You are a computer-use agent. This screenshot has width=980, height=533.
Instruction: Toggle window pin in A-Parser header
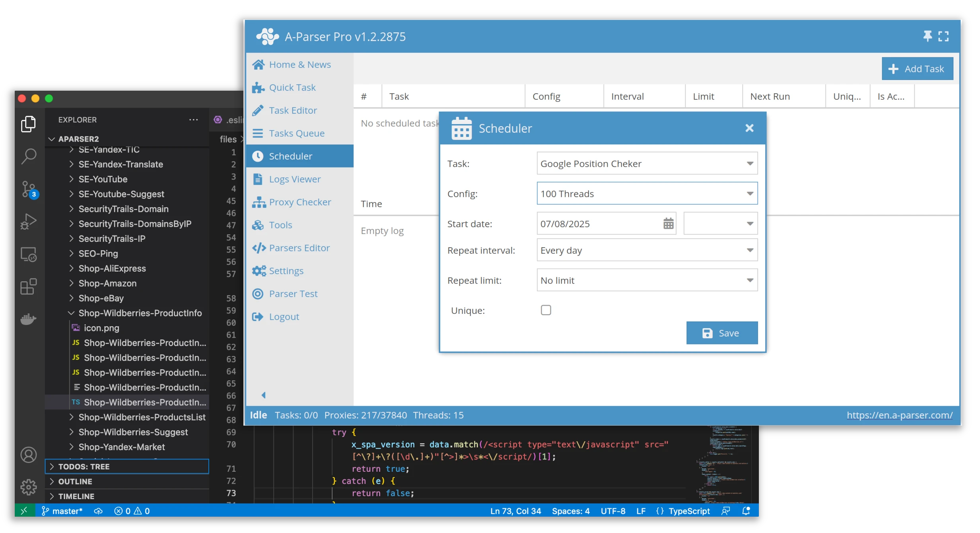(927, 36)
